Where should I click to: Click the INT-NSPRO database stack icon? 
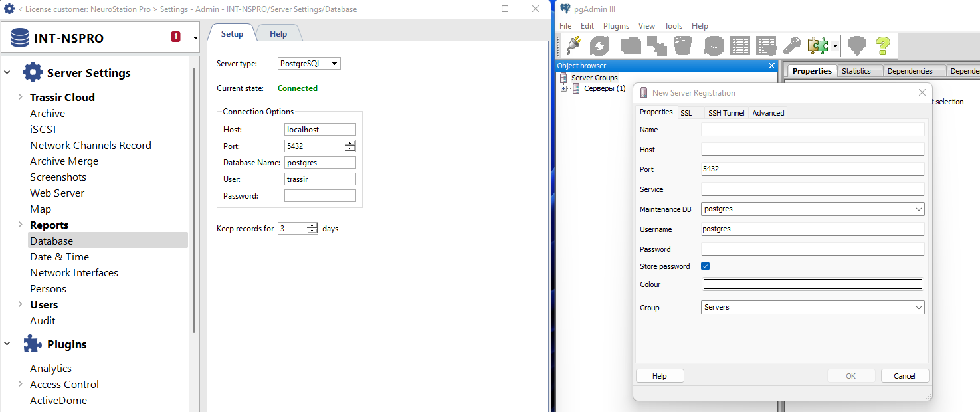tap(20, 38)
